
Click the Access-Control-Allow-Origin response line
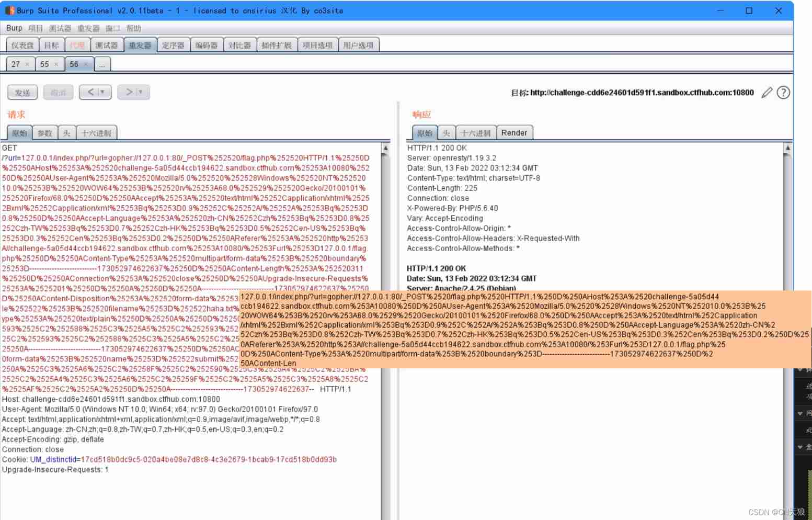459,228
